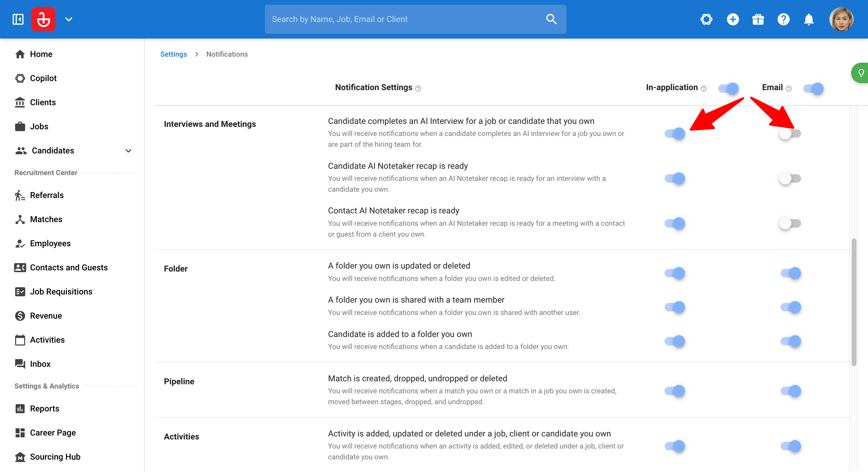
Task: Collapse the sidebar panel icon
Action: 18,19
